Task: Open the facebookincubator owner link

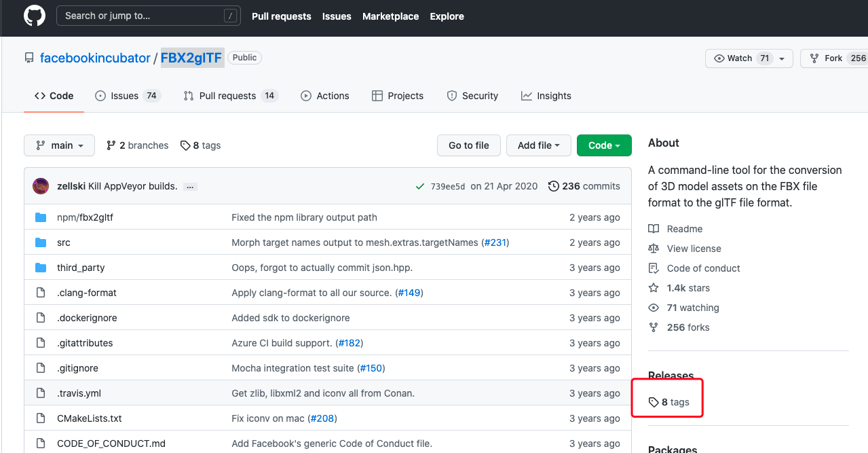Action: (x=95, y=58)
